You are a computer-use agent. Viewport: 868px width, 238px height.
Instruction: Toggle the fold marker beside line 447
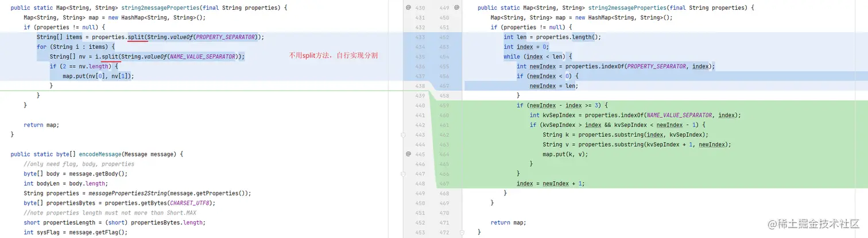404,174
